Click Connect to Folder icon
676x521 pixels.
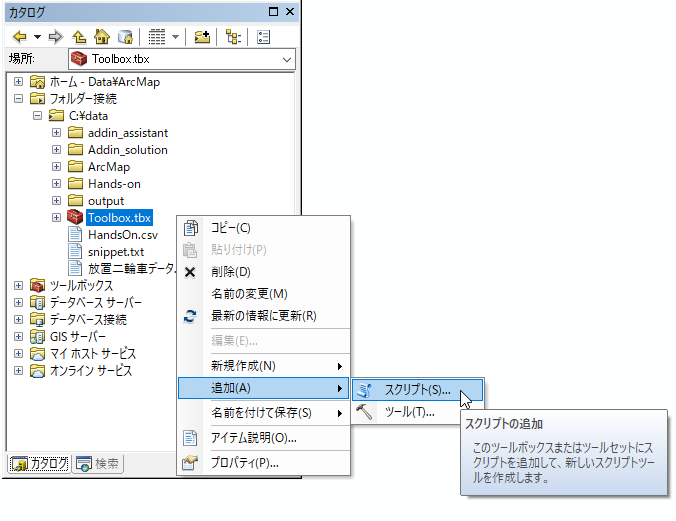[x=202, y=37]
